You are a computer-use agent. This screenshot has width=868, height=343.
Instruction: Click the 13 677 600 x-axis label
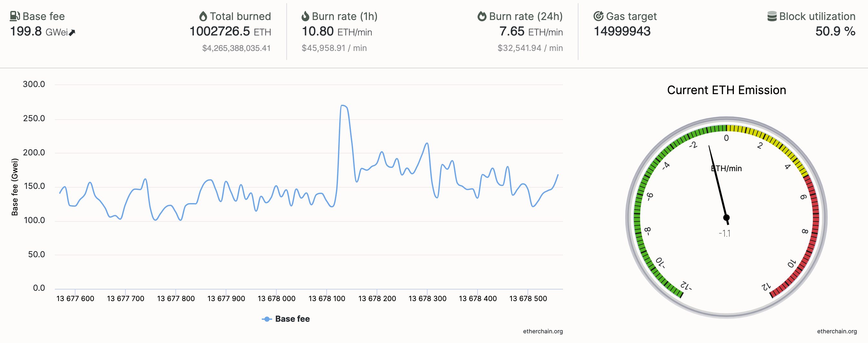(75, 299)
